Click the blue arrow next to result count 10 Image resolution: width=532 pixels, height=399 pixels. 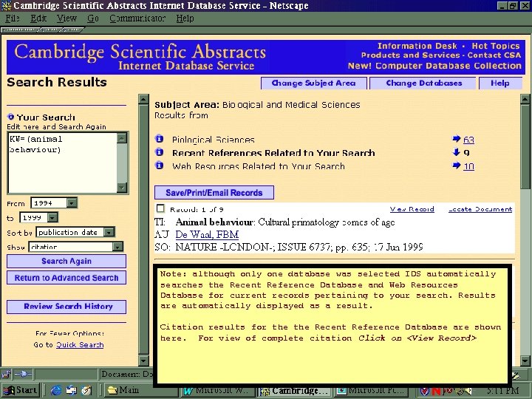pos(457,166)
